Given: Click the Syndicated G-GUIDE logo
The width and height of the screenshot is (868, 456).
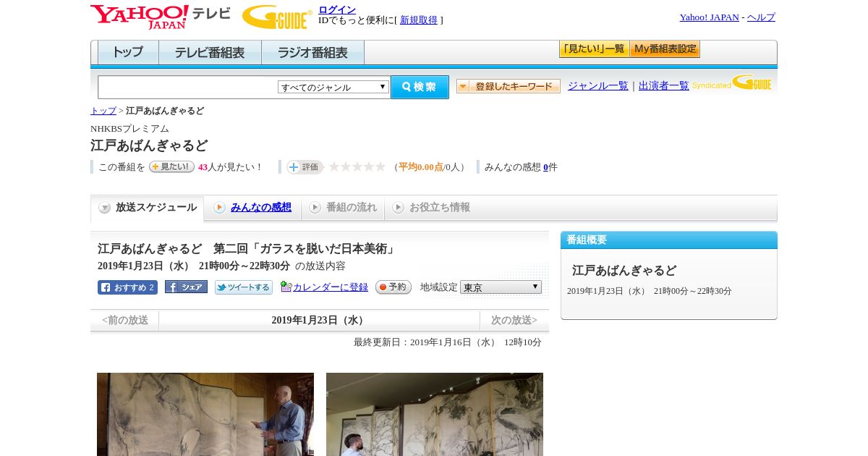Looking at the screenshot, I should pyautogui.click(x=732, y=83).
